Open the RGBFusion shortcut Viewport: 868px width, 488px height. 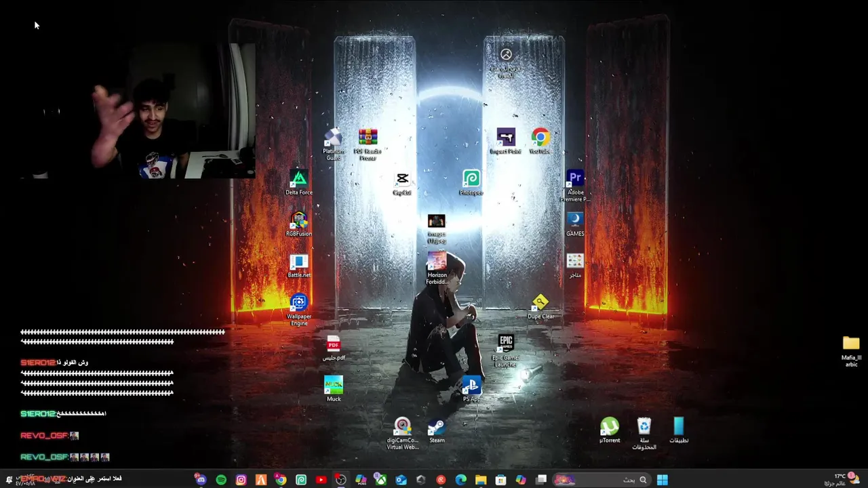tap(298, 224)
